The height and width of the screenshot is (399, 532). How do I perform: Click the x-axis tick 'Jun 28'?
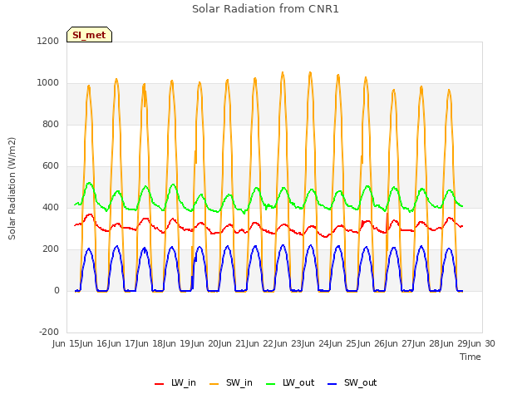(x=426, y=343)
